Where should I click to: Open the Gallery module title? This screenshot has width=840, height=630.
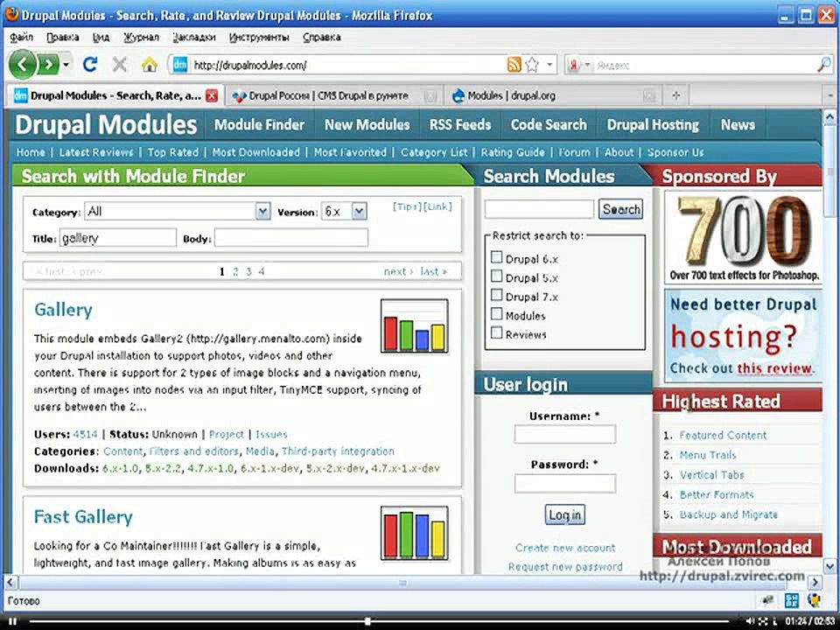coord(63,310)
